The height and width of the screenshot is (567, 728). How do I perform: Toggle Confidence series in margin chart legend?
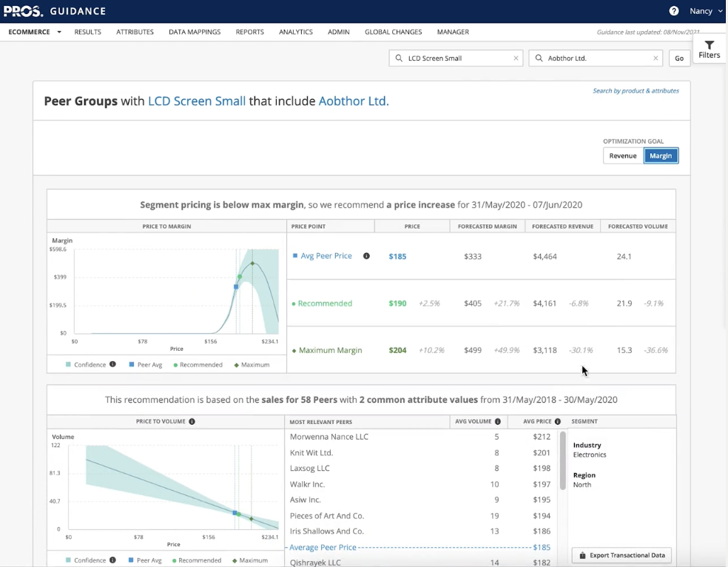tap(86, 364)
